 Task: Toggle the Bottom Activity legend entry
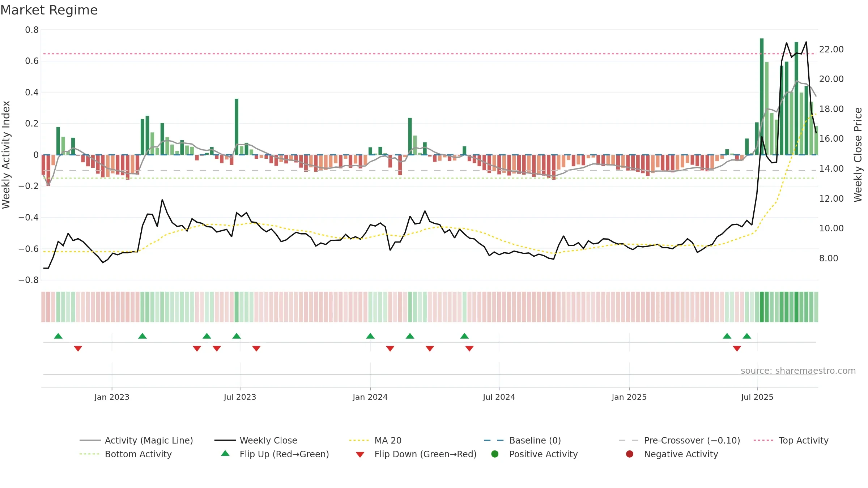(x=125, y=454)
